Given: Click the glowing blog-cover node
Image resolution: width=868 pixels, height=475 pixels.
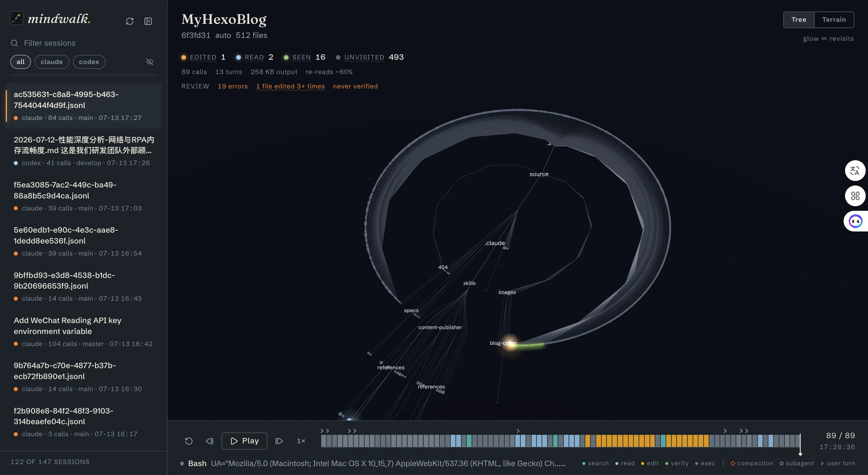Looking at the screenshot, I should tap(510, 343).
